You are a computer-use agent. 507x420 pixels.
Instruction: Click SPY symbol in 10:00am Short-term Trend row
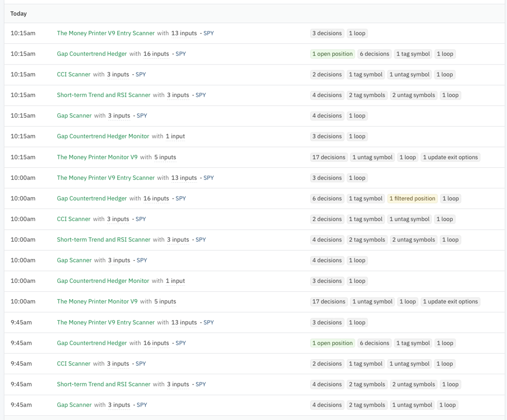point(201,240)
